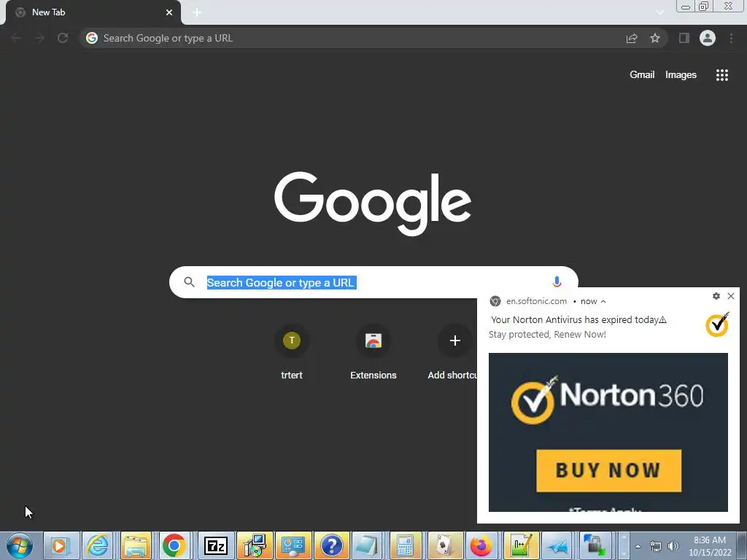Launch Firefox from taskbar
The image size is (747, 560).
[481, 545]
